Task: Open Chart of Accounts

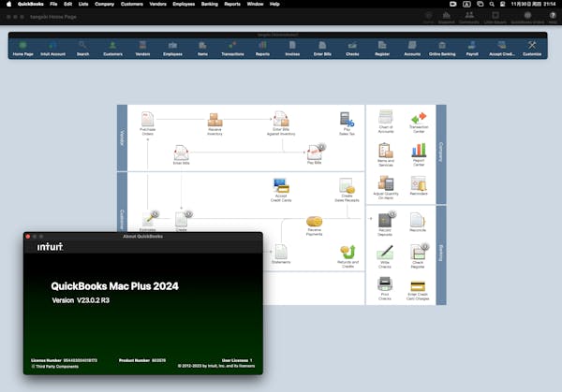Action: (x=385, y=118)
